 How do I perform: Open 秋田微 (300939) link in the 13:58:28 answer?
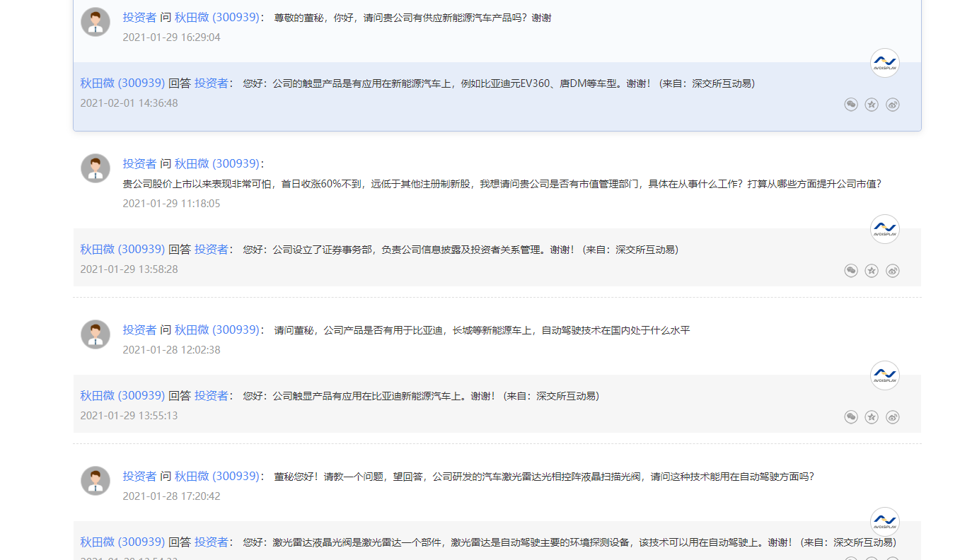pos(122,250)
